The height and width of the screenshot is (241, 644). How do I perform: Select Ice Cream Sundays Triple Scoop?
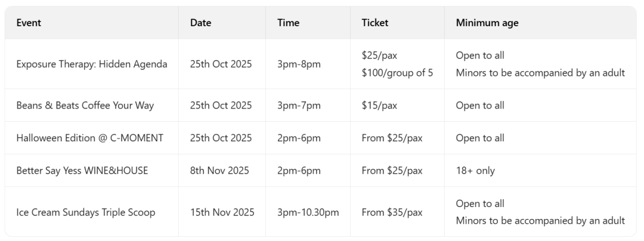(85, 212)
